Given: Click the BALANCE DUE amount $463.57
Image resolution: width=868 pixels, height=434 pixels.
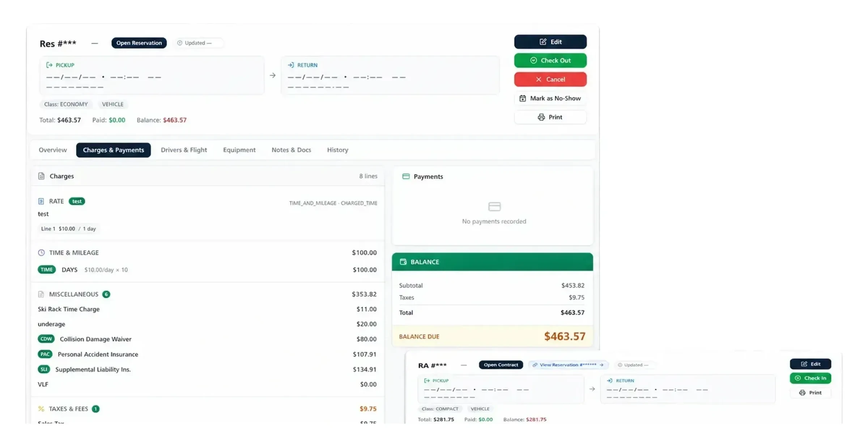Looking at the screenshot, I should click(x=565, y=336).
